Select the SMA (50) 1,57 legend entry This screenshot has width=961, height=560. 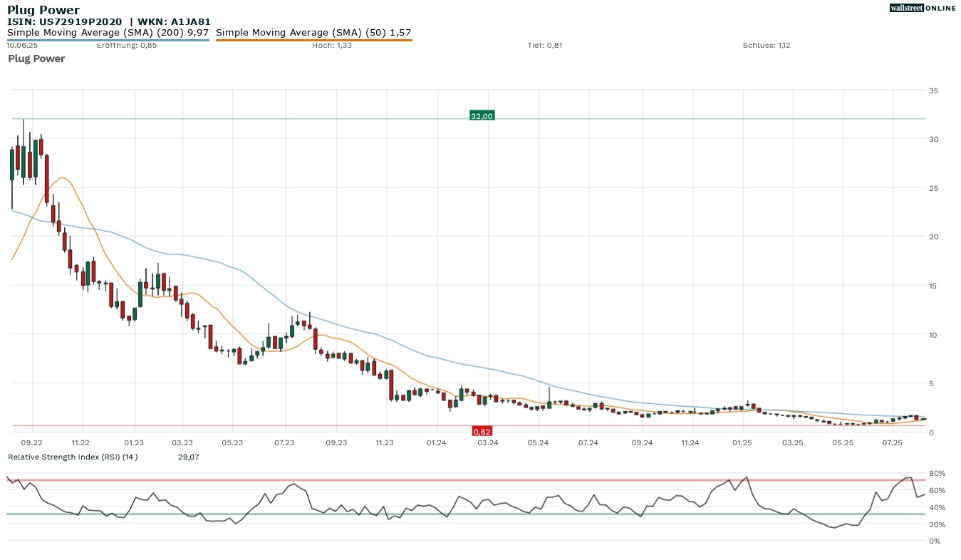click(x=313, y=33)
